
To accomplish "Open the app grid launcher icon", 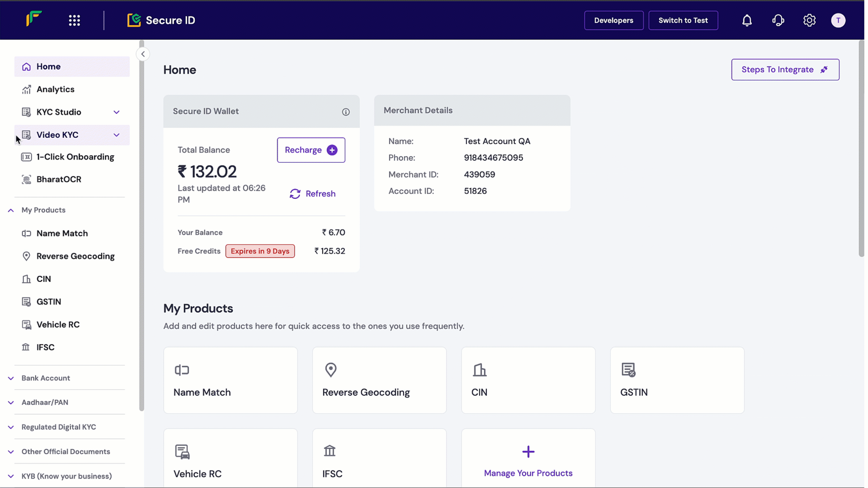I will tap(74, 20).
